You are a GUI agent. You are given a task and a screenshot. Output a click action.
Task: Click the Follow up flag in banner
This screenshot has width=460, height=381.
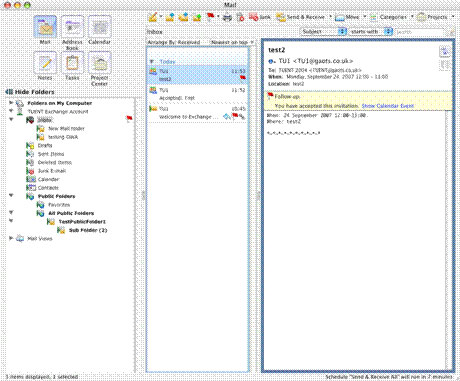coord(270,96)
